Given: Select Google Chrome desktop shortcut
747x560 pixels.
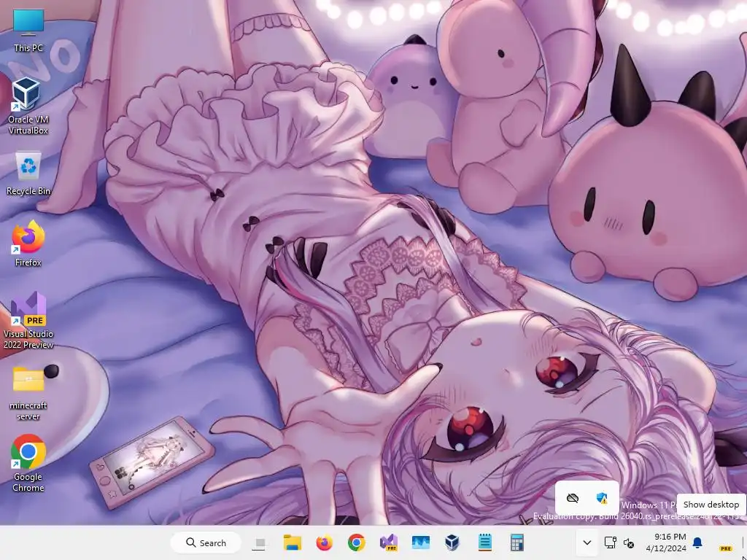Looking at the screenshot, I should point(28,463).
